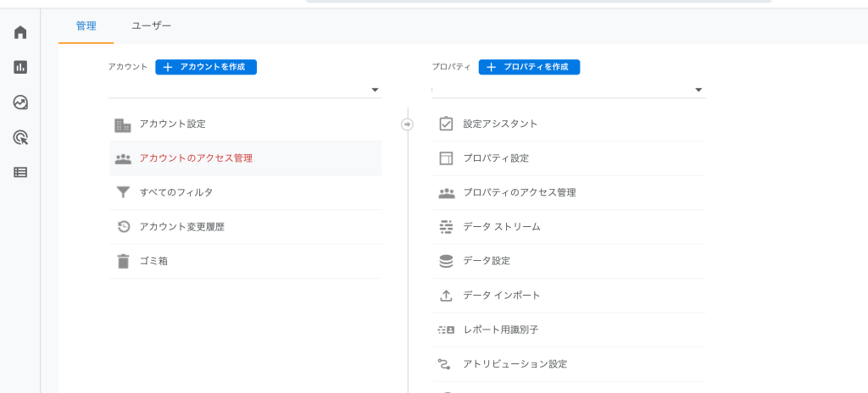Expand the アカウント selector dropdown arrow

click(375, 90)
